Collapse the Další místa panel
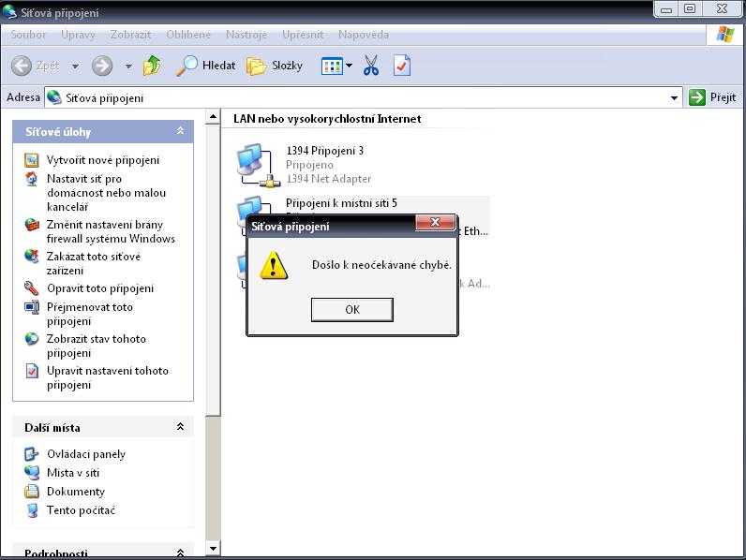Screen dimensions: 746x560 [180, 427]
